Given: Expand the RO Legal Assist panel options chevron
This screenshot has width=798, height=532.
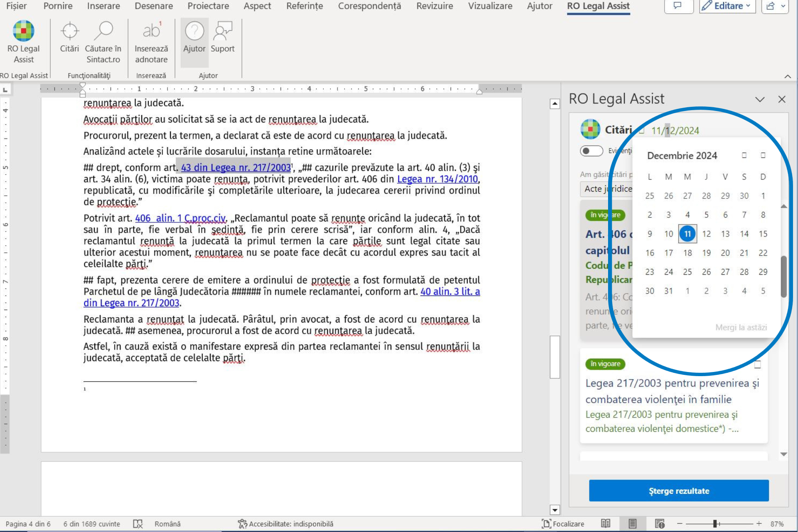Looking at the screenshot, I should [760, 99].
